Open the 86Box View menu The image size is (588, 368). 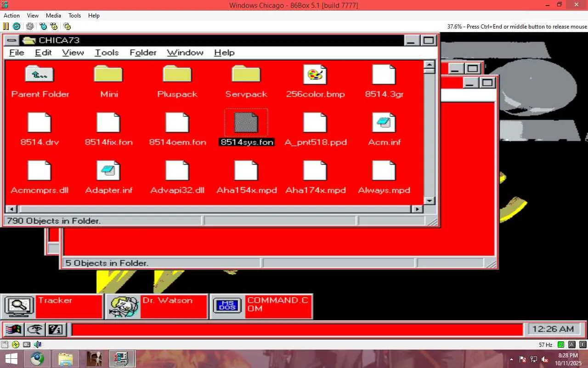coord(33,16)
